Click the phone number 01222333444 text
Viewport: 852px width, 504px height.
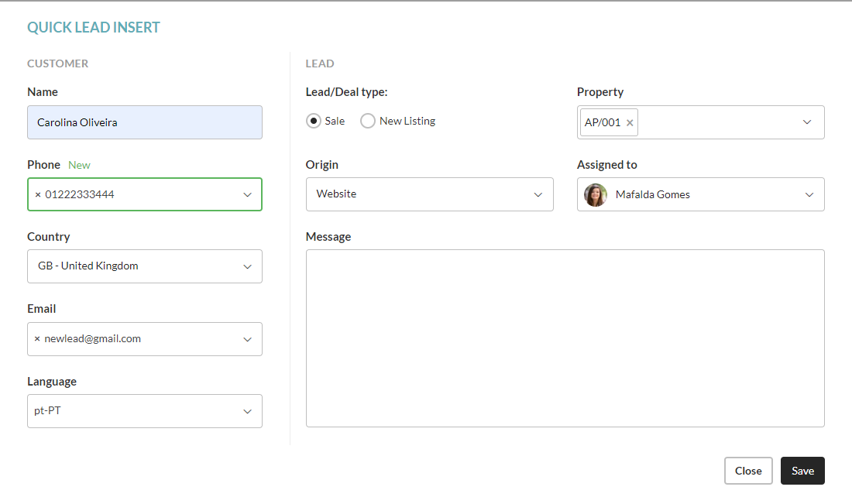click(x=80, y=195)
